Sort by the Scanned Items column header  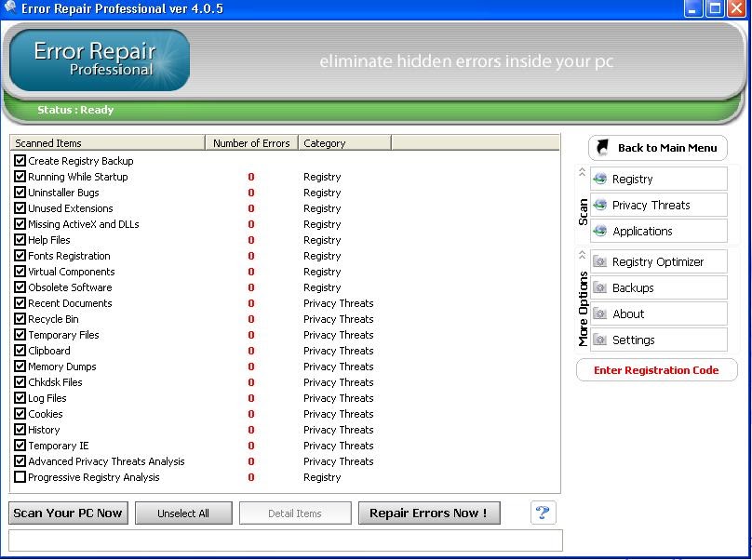(107, 143)
